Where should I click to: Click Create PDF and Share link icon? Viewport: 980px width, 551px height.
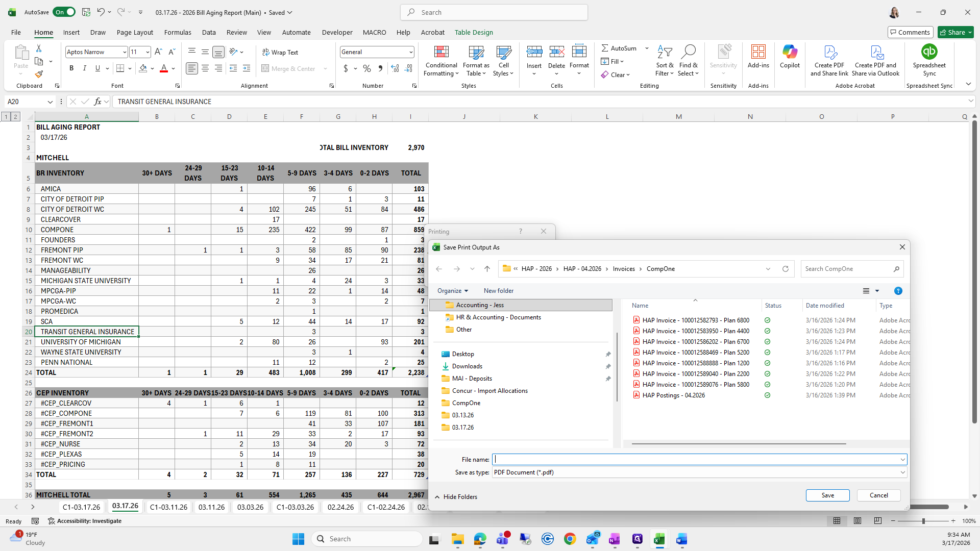pos(829,52)
